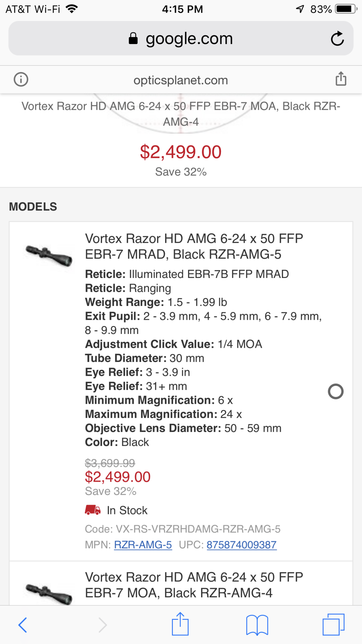Tap the reload page icon
Screen dimensions: 362x644
pos(337,39)
